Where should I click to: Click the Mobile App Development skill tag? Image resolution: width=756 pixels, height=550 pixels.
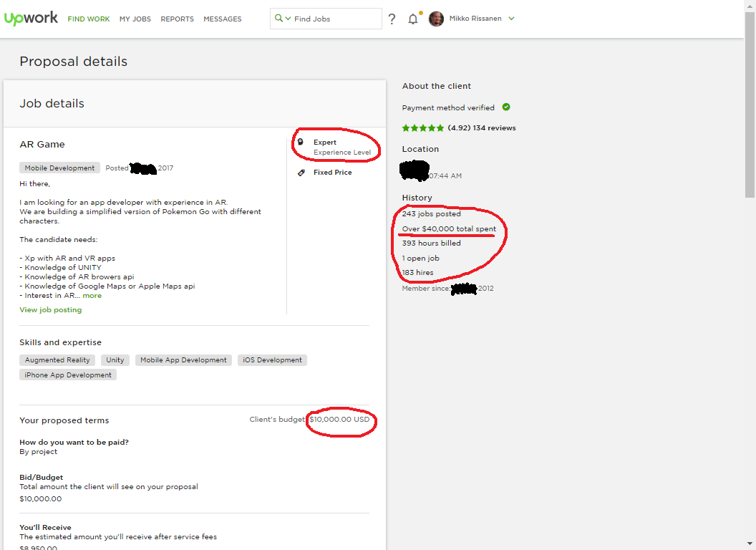(x=183, y=360)
